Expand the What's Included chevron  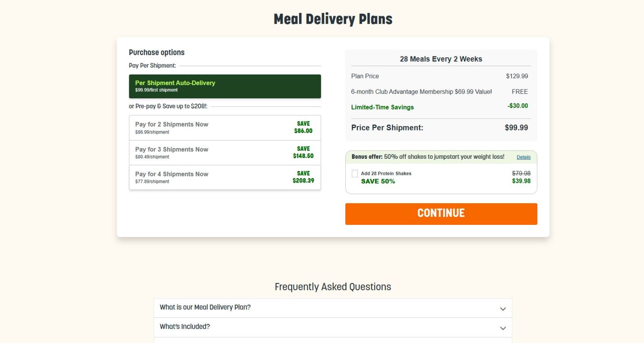[503, 328]
